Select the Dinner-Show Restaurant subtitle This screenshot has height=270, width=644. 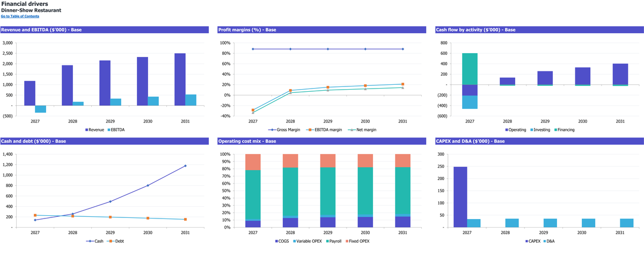tap(31, 10)
